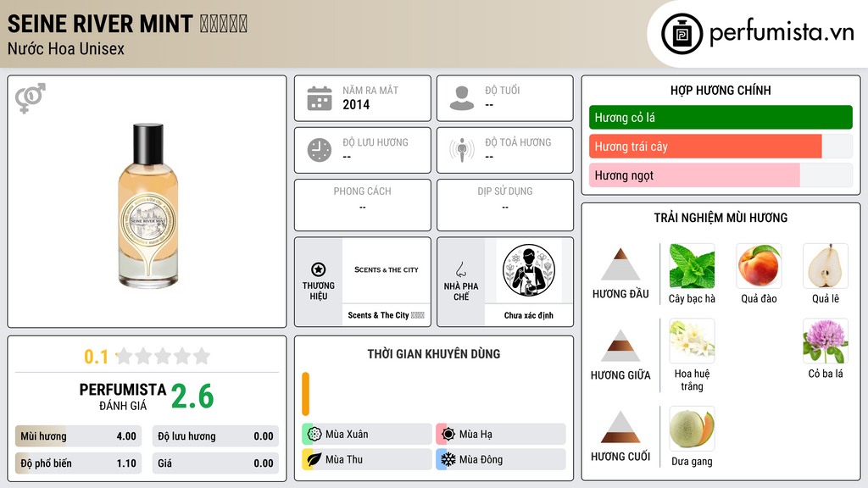Click the Hương đầu pyramid icon

(620, 264)
